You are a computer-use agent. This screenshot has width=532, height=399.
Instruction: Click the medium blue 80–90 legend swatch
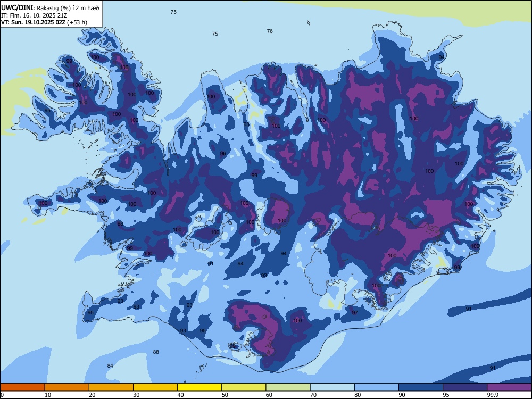click(x=376, y=387)
